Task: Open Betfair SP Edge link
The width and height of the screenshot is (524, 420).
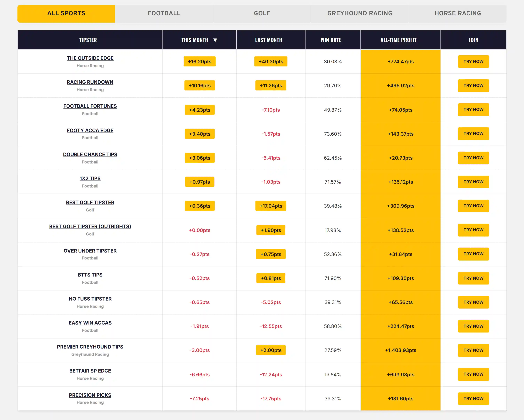Action: coord(90,371)
